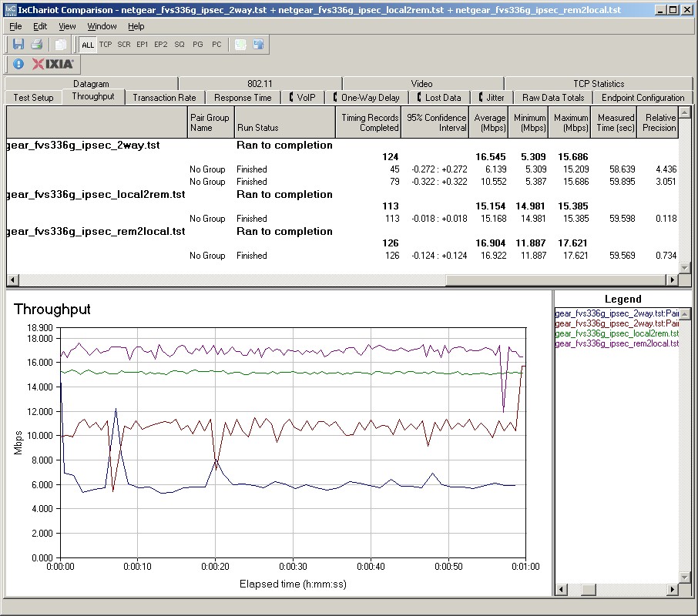Switch to the TCP Statistics tab
Image resolution: width=698 pixels, height=616 pixels.
pyautogui.click(x=599, y=84)
